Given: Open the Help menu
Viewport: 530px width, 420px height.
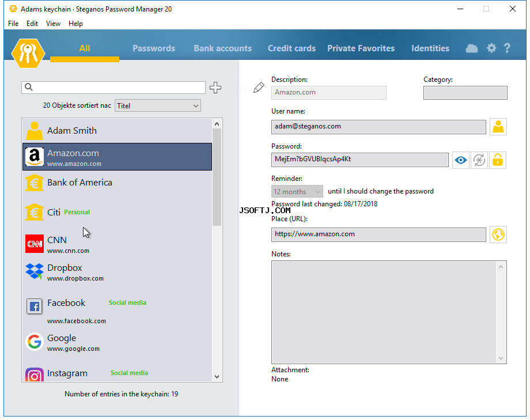Looking at the screenshot, I should pyautogui.click(x=75, y=23).
